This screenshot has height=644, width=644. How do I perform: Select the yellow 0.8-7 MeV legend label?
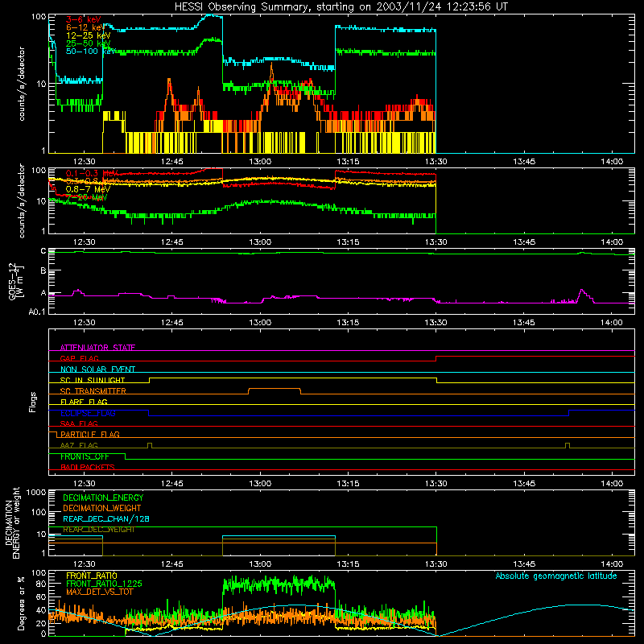(x=88, y=189)
